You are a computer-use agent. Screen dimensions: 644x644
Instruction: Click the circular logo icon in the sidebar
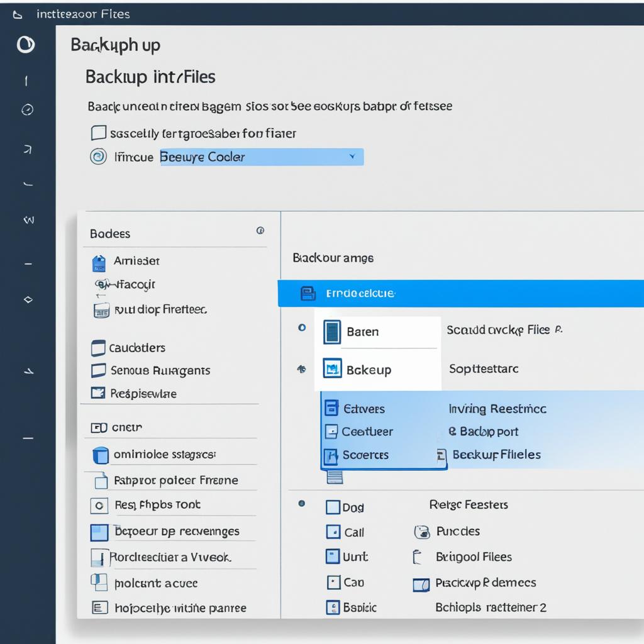pyautogui.click(x=25, y=45)
